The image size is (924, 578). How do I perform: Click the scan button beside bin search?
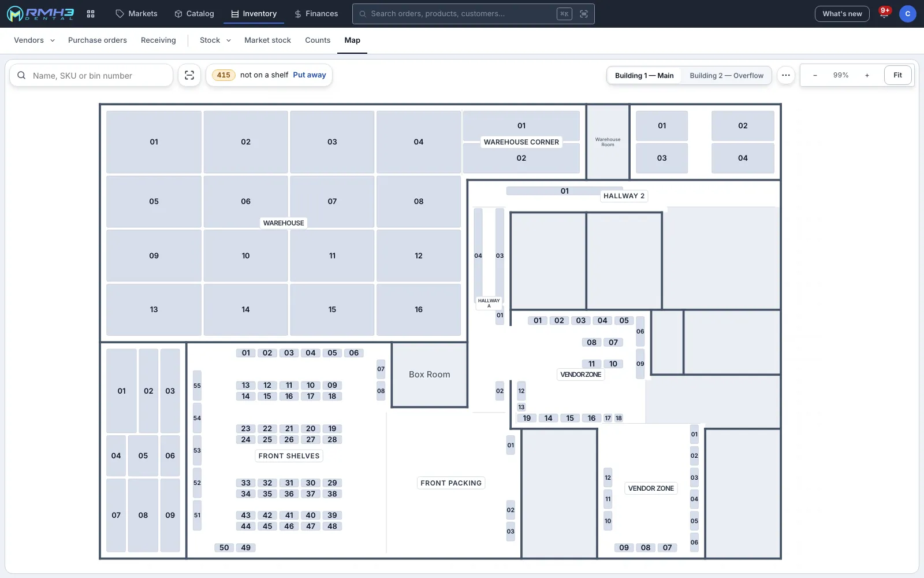click(189, 75)
